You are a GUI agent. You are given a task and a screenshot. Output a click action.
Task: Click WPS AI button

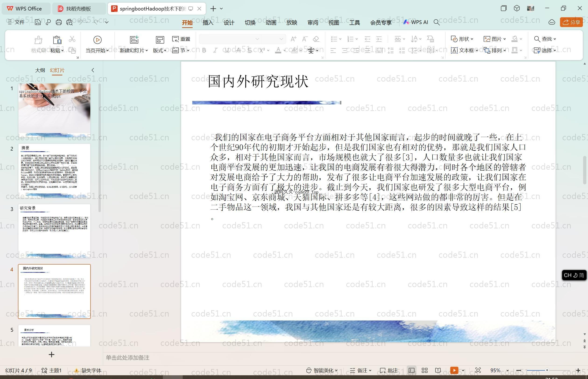[416, 22]
